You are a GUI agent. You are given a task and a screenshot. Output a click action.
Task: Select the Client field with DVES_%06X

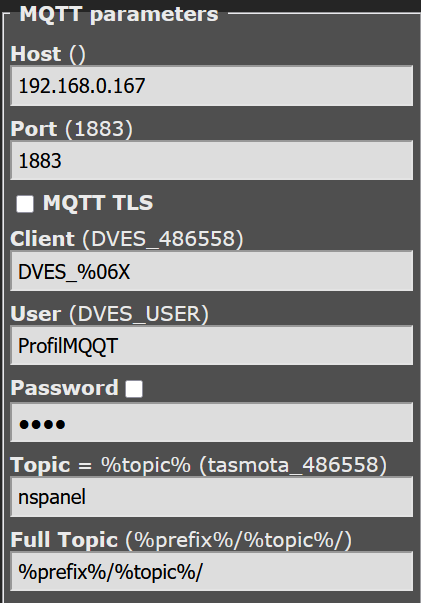click(211, 271)
